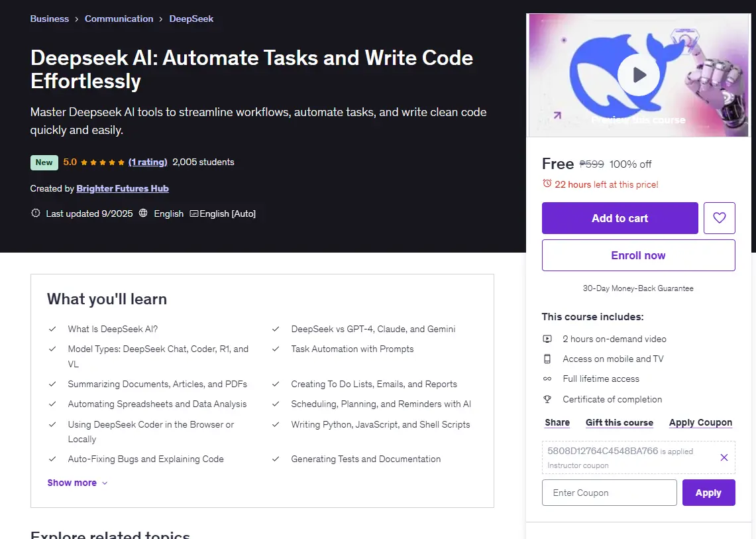The height and width of the screenshot is (539, 756).
Task: Click applied coupon code 5808D12764C4548BA766
Action: point(603,451)
